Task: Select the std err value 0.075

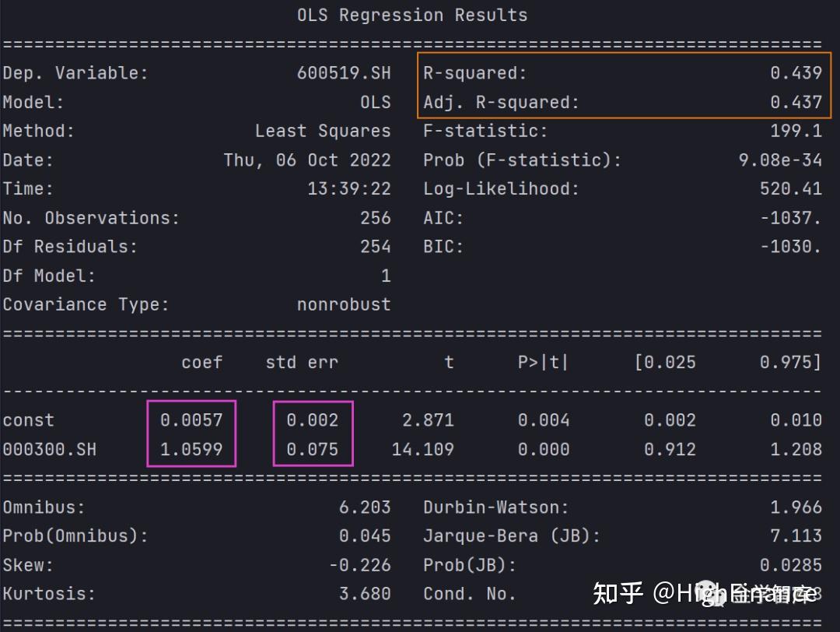Action: click(x=313, y=449)
